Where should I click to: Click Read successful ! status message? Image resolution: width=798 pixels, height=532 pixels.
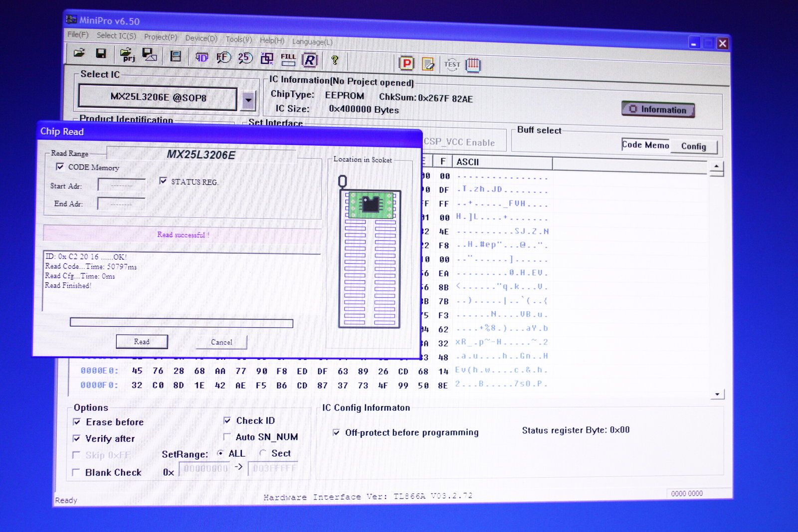click(x=183, y=234)
